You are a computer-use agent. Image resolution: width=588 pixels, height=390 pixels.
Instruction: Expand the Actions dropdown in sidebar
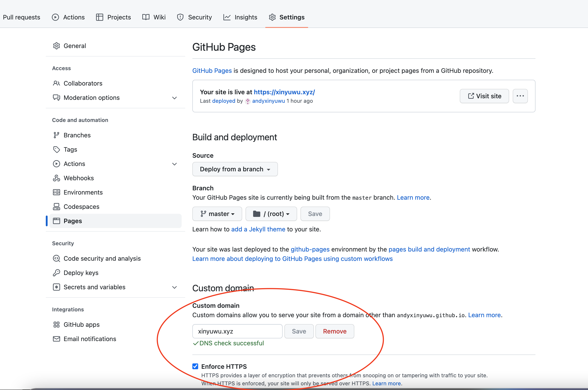tap(174, 164)
